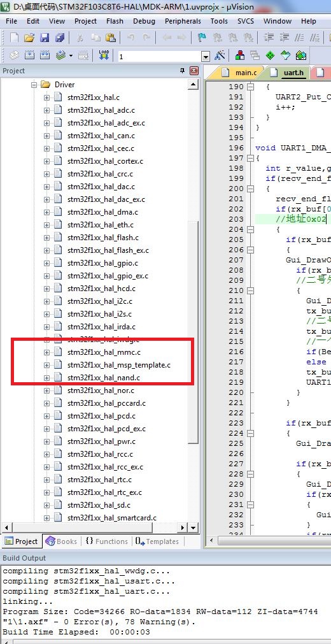Select stm32f1xx_hal_msp_template.c in tree
Image resolution: width=331 pixels, height=644 pixels.
pyautogui.click(x=119, y=365)
